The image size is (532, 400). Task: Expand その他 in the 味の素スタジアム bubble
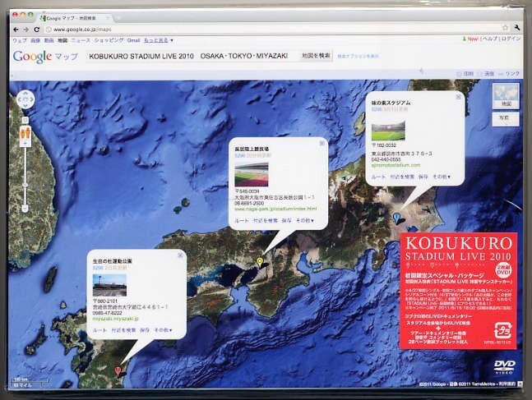[x=442, y=177]
